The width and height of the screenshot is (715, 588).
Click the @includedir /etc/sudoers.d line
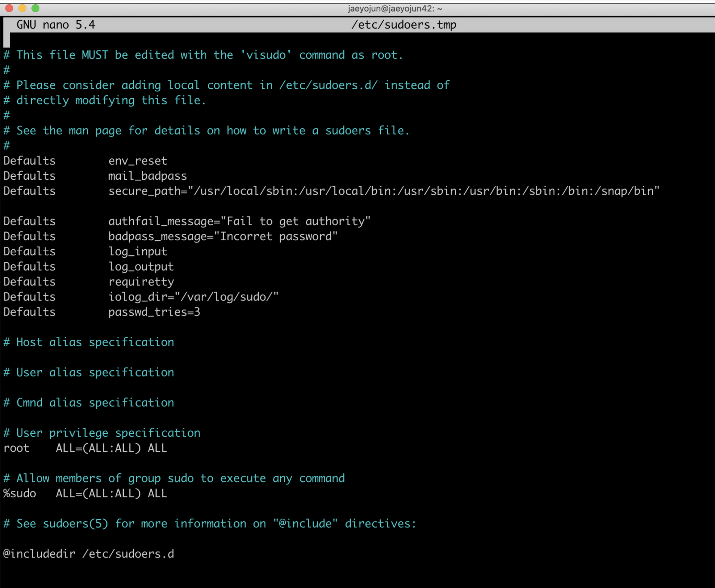tap(89, 554)
